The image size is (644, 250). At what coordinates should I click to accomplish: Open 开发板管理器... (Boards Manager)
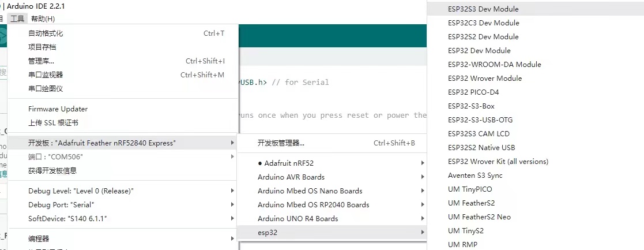pos(332,143)
